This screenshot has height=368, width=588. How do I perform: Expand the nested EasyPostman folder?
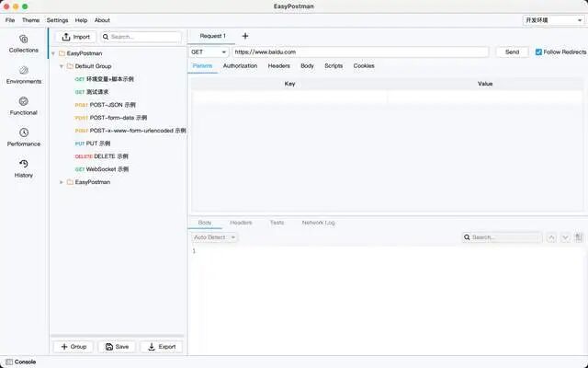[x=62, y=182]
